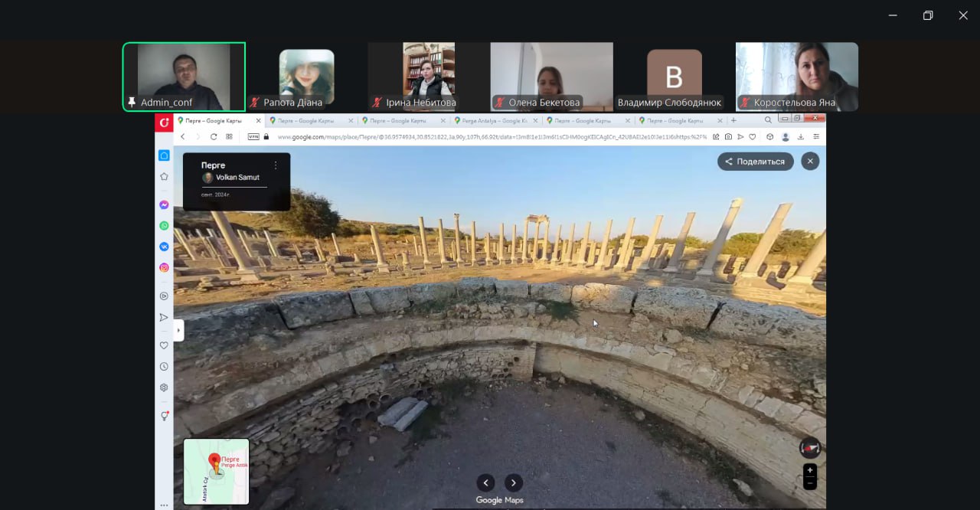Viewport: 980px width, 510px height.
Task: Zoom in with the plus button
Action: 809,470
